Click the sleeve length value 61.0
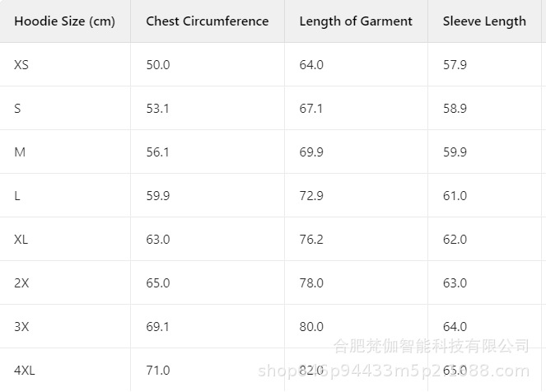The height and width of the screenshot is (392, 546). tap(455, 195)
